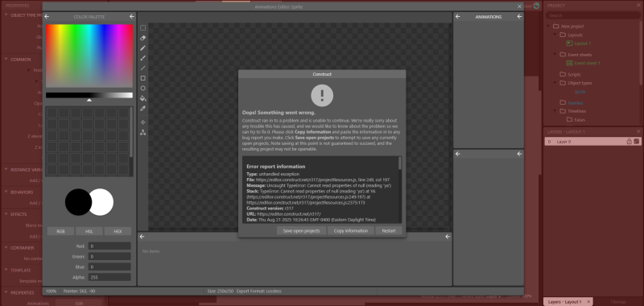The width and height of the screenshot is (644, 306).
Task: Click the Copy information button
Action: [351, 231]
